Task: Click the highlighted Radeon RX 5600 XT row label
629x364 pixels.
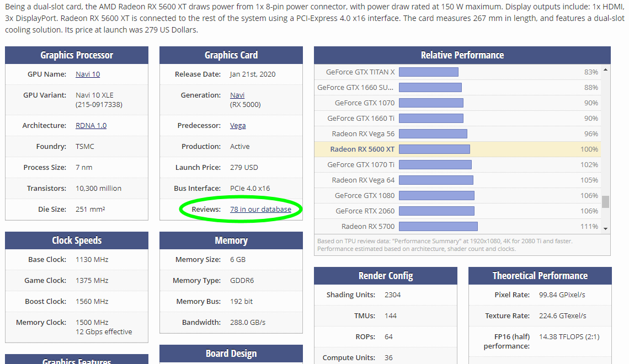Action: 363,149
